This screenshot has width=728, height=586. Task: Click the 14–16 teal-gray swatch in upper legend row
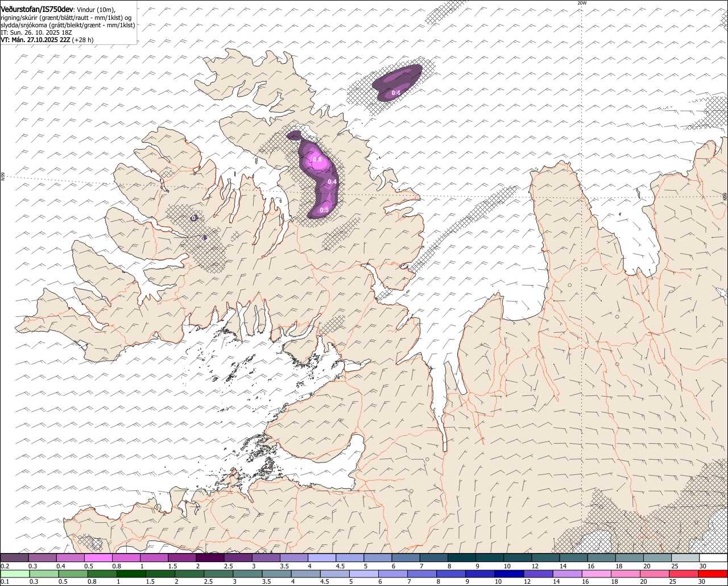574,558
